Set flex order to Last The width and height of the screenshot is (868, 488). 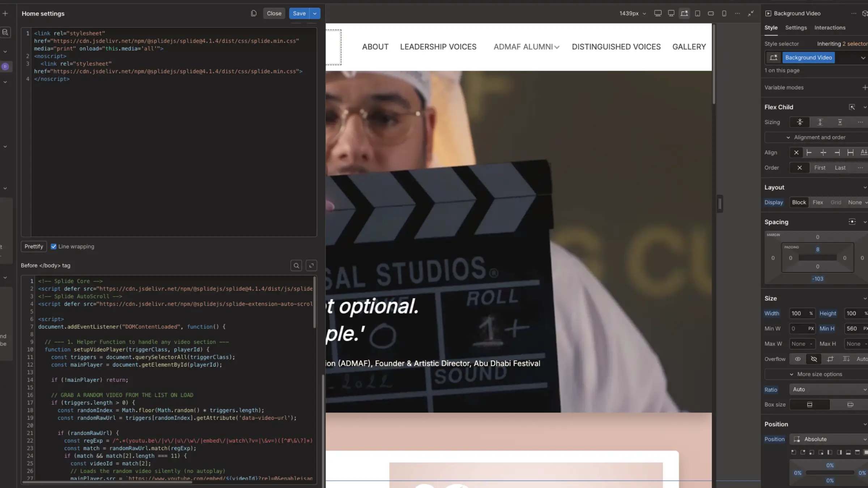click(840, 168)
